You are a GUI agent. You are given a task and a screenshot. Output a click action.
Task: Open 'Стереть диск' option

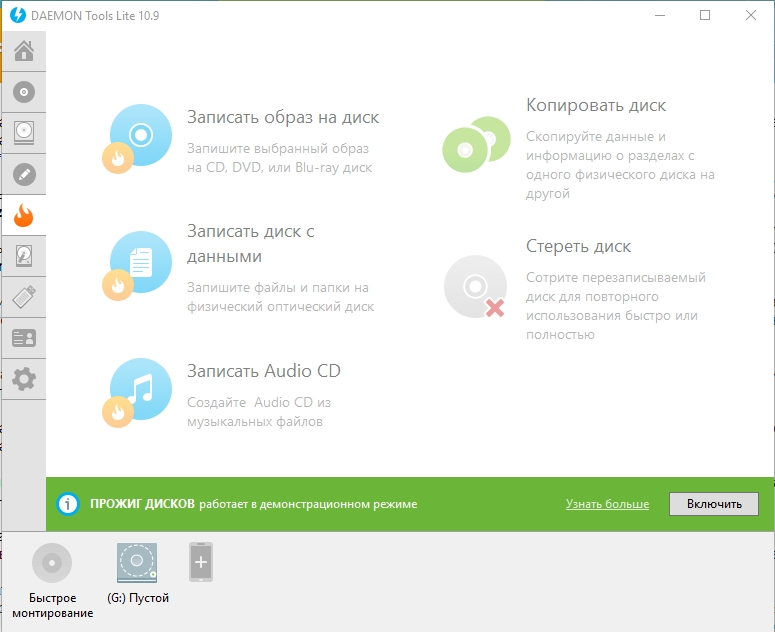click(x=578, y=246)
